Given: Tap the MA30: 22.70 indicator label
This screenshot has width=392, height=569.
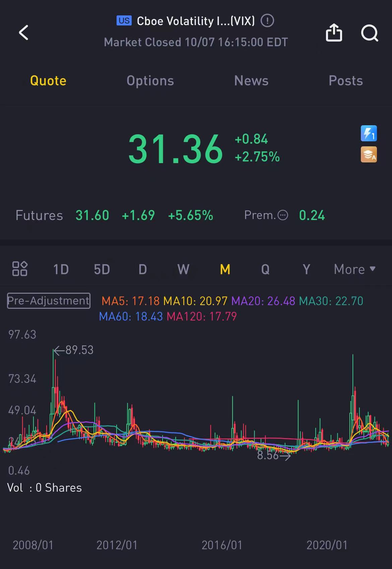Looking at the screenshot, I should point(331,301).
